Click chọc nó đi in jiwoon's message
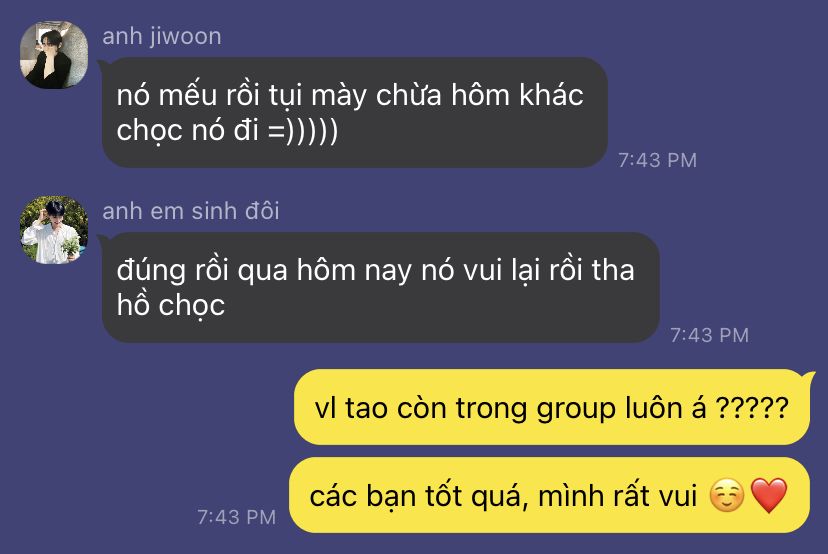The width and height of the screenshot is (828, 554). pos(187,130)
